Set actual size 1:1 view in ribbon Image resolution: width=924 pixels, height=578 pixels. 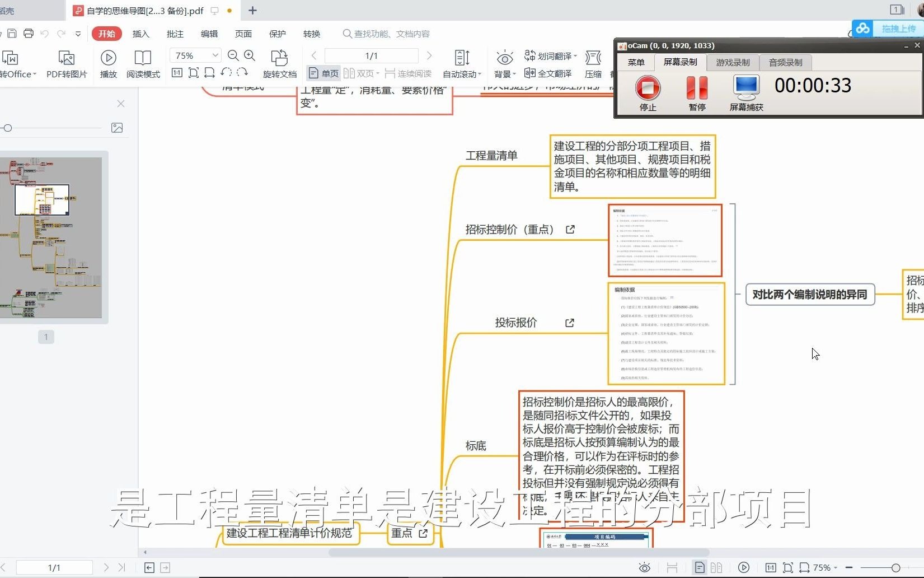[x=177, y=73]
